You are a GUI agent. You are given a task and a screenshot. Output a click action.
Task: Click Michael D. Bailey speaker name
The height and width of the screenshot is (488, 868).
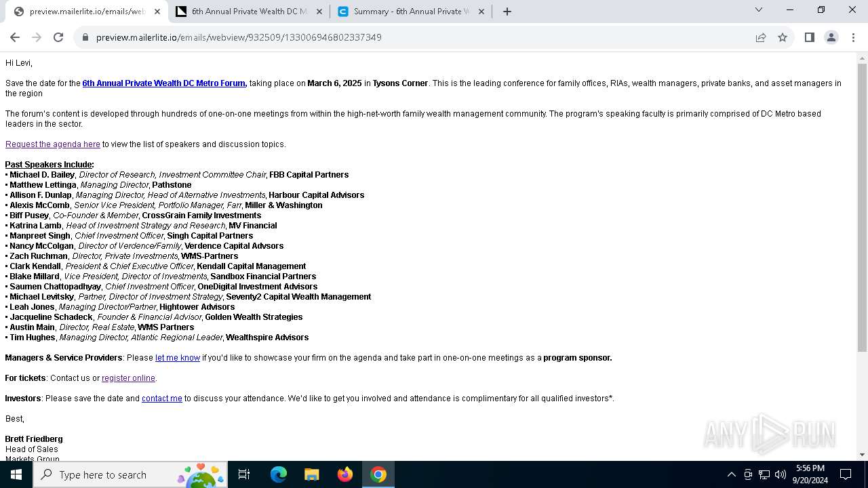(42, 175)
